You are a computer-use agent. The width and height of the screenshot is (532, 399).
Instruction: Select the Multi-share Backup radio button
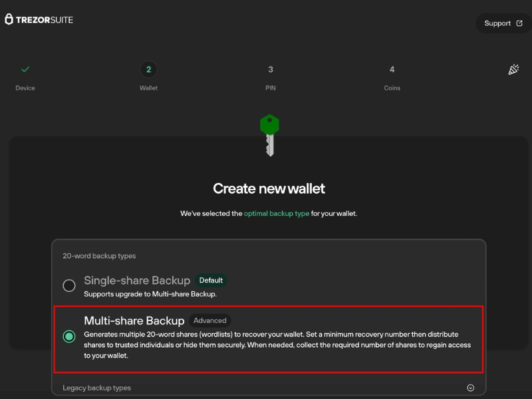coord(69,336)
